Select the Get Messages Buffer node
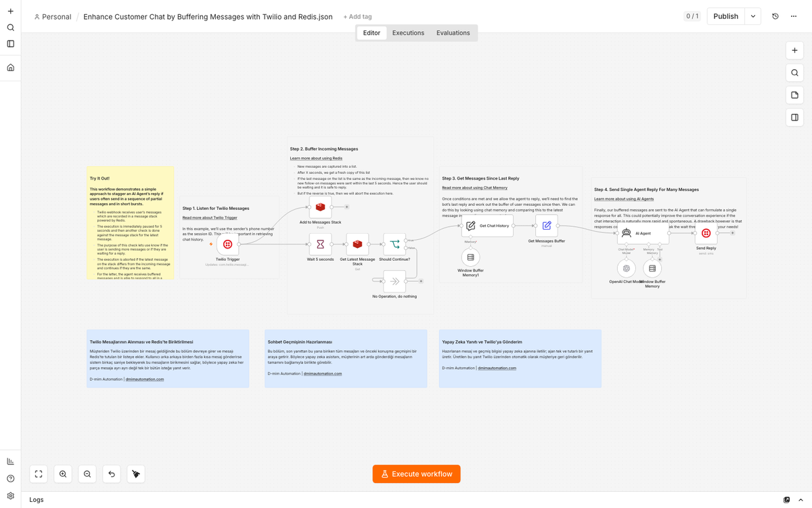The width and height of the screenshot is (812, 508). [547, 226]
